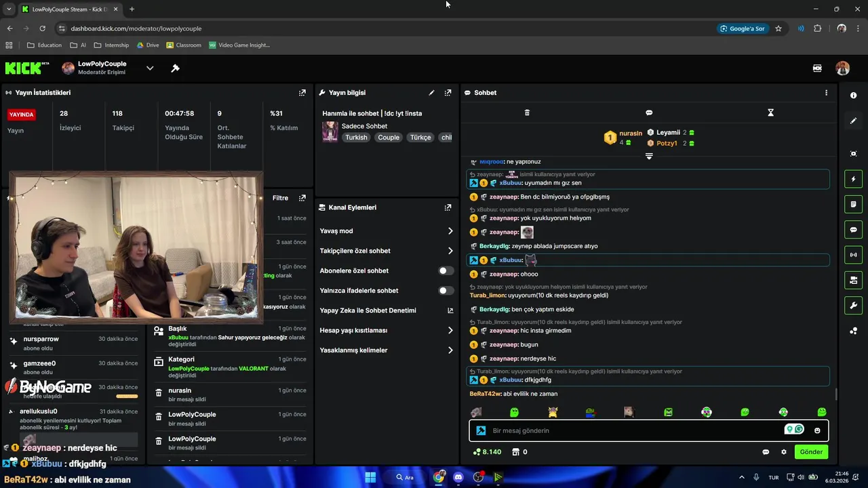Click the lightning bolt icon in right sidebar
Viewport: 868px width, 488px height.
[x=853, y=179]
